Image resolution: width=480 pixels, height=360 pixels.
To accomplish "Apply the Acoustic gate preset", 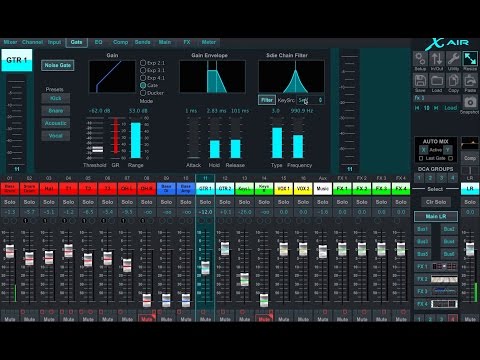I will pyautogui.click(x=56, y=123).
